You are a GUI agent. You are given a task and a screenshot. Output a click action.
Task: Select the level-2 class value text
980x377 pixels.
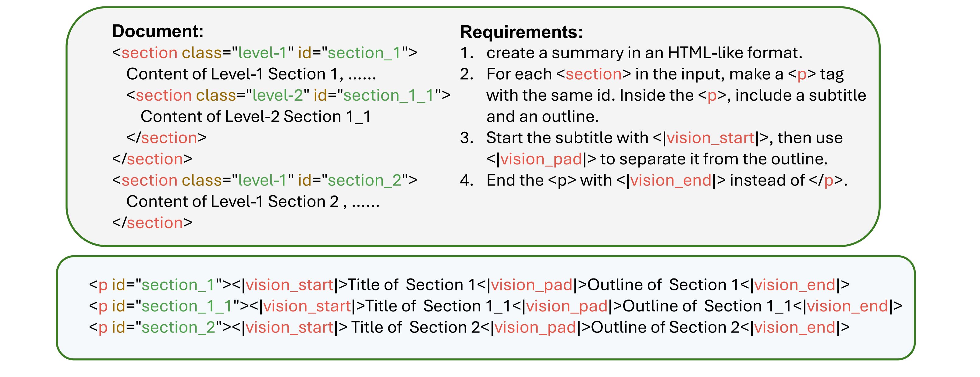[x=278, y=95]
